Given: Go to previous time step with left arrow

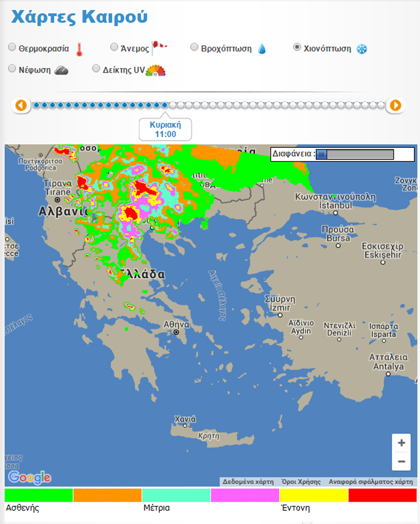Looking at the screenshot, I should click(x=21, y=105).
